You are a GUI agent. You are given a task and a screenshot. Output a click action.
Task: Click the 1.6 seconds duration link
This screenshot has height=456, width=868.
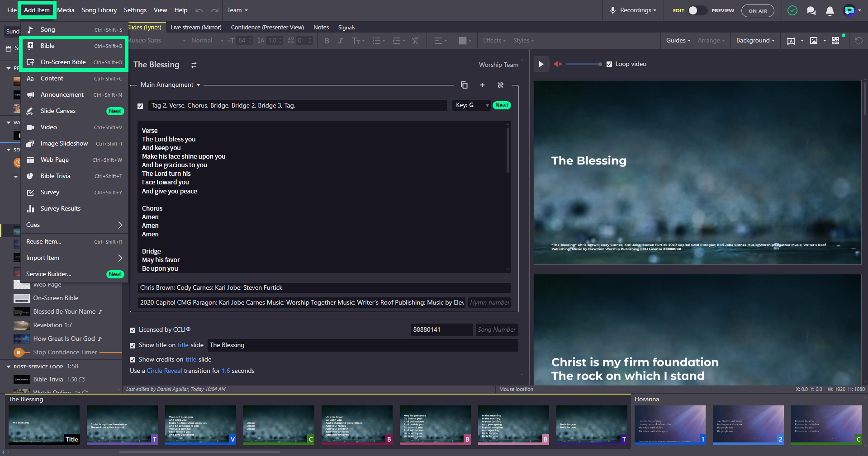[226, 371]
